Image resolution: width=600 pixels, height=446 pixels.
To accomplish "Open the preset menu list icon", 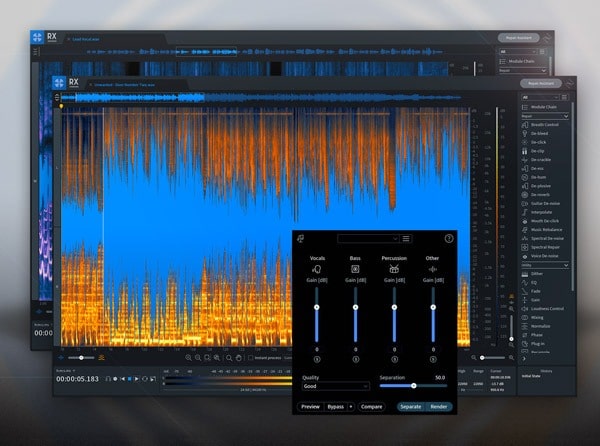I will tap(407, 239).
